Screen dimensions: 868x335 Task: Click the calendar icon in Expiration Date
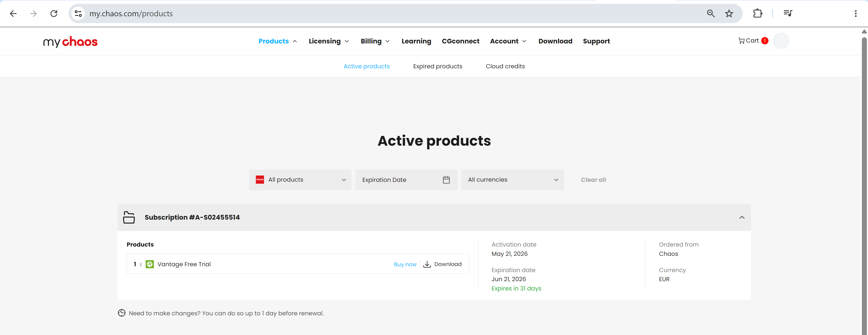point(446,180)
